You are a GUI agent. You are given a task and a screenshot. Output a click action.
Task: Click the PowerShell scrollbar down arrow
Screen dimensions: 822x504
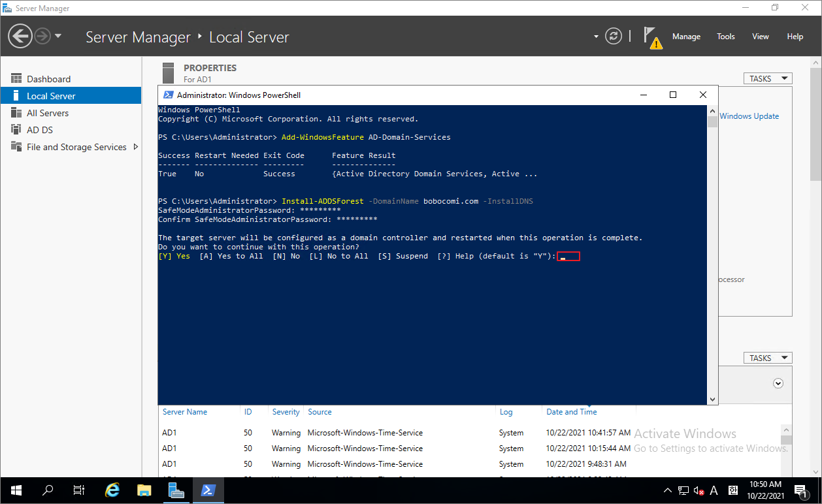pos(712,400)
